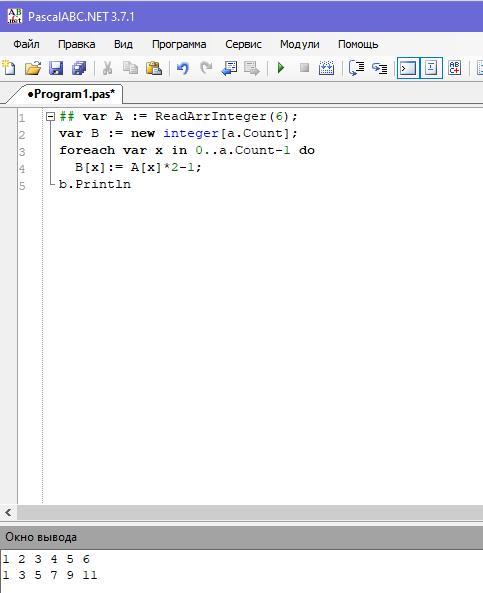Save the file using the floppy disk icon
The height and width of the screenshot is (593, 483).
click(56, 68)
